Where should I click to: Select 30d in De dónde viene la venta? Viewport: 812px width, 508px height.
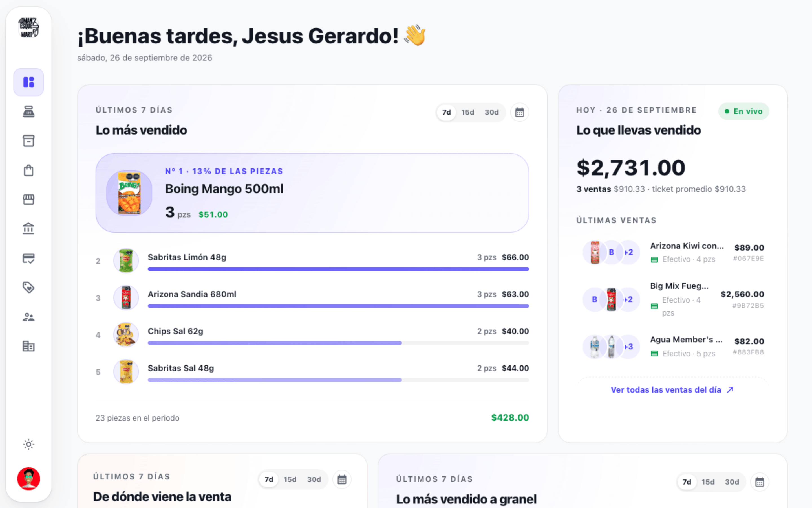pos(314,479)
